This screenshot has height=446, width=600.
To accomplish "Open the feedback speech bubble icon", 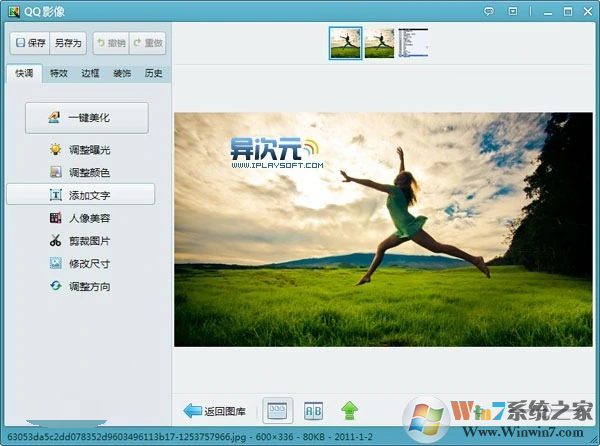I will point(489,11).
